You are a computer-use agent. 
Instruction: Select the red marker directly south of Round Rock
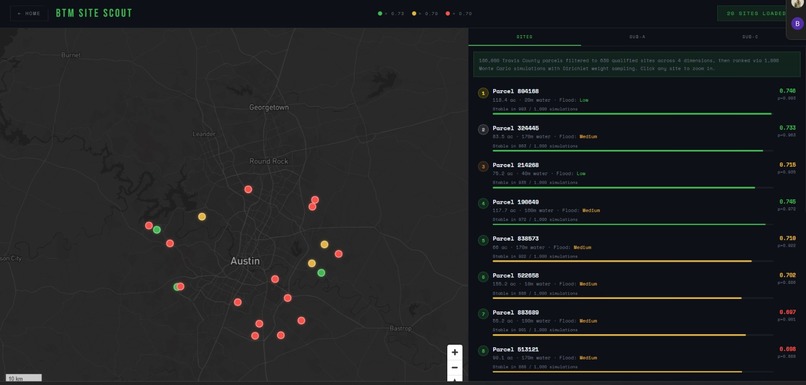[x=248, y=189]
